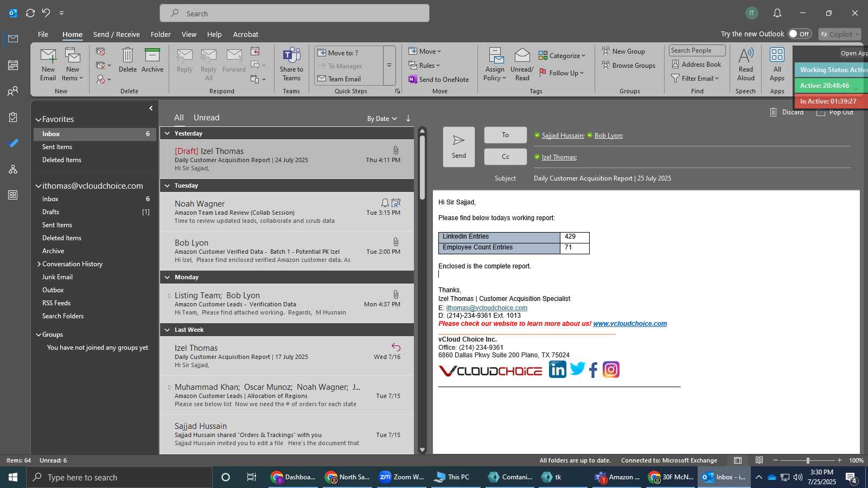Open People from the left sidebar
Image resolution: width=868 pixels, height=488 pixels.
pyautogui.click(x=13, y=91)
